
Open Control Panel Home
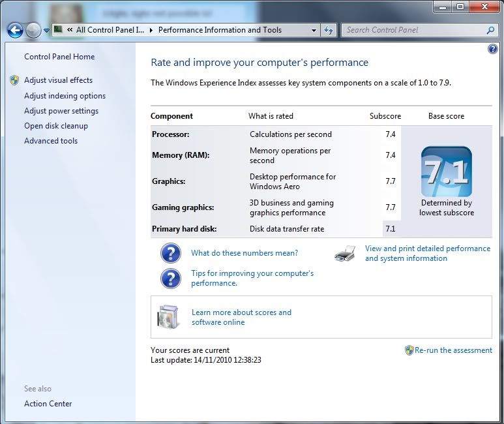click(59, 57)
